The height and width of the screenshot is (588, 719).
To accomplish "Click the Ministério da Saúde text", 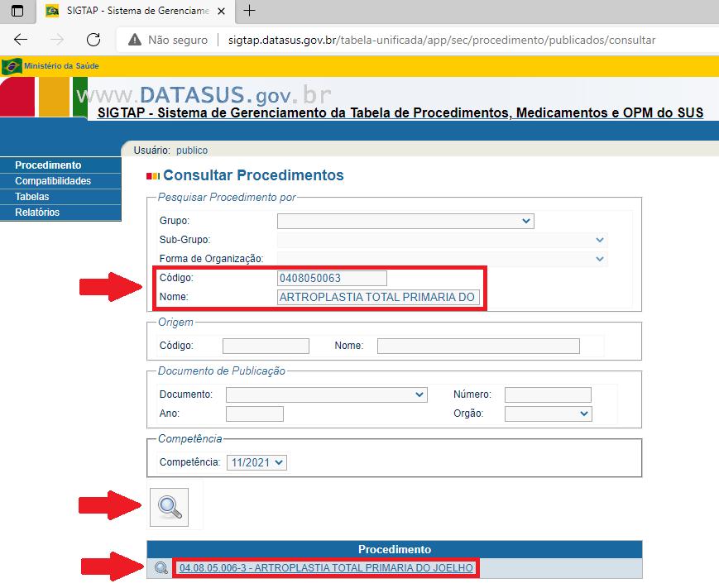I will (61, 66).
